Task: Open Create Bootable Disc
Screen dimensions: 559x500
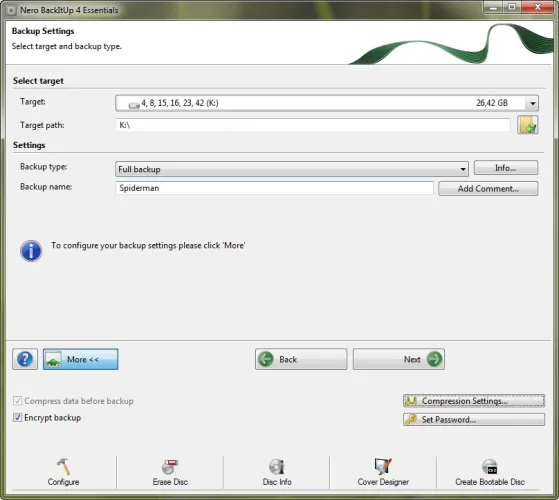Action: pos(490,472)
